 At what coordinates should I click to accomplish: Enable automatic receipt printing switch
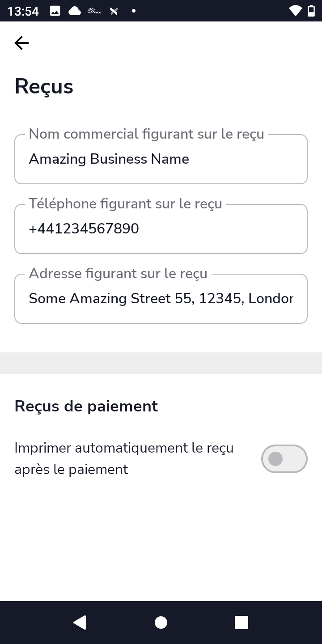tap(284, 459)
